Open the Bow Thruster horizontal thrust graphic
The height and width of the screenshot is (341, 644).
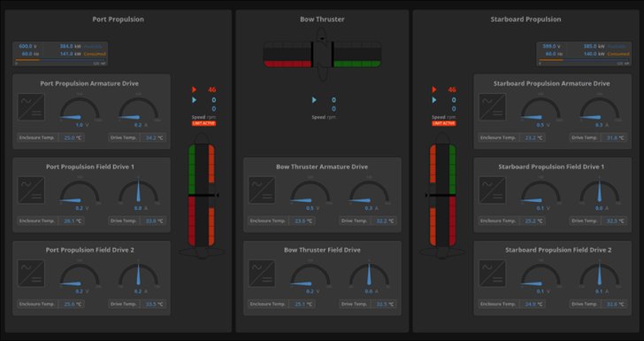[x=322, y=53]
